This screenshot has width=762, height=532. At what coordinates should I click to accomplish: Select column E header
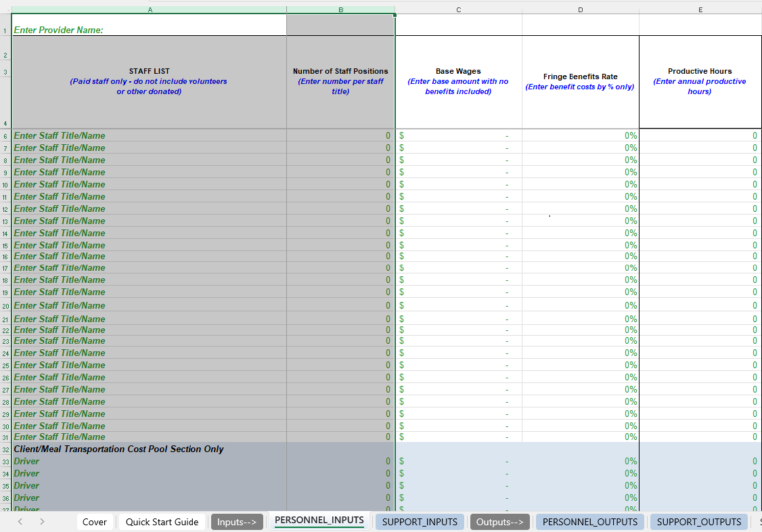click(700, 9)
